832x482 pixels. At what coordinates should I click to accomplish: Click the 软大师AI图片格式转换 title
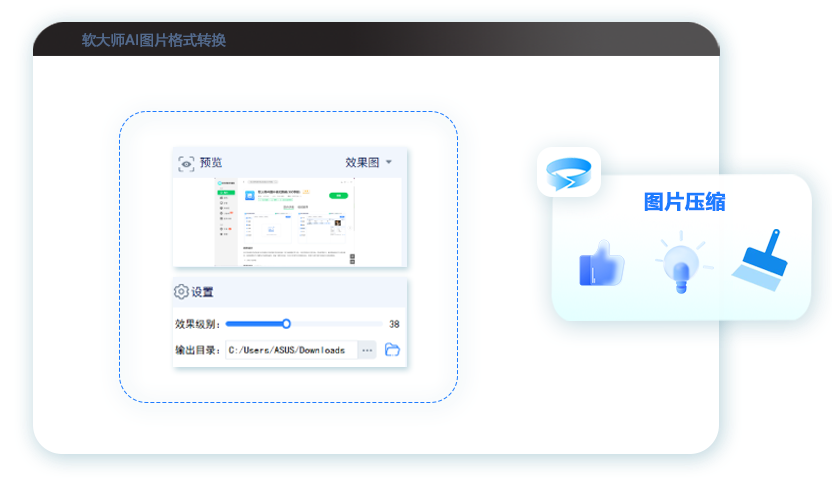[153, 40]
